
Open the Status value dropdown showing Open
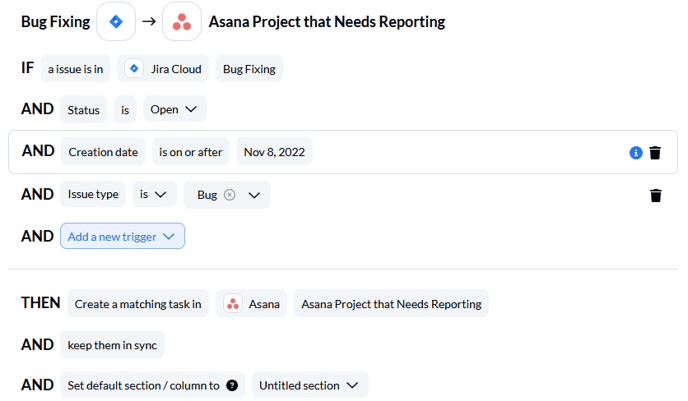click(x=175, y=109)
